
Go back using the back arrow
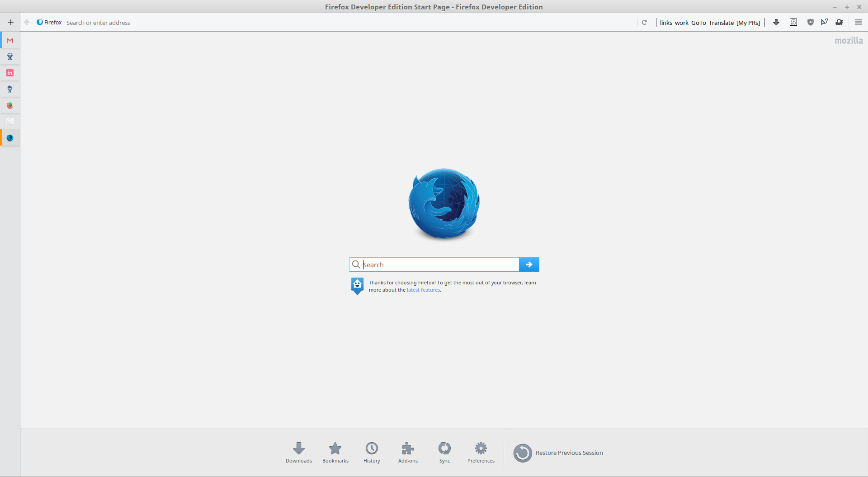point(27,22)
